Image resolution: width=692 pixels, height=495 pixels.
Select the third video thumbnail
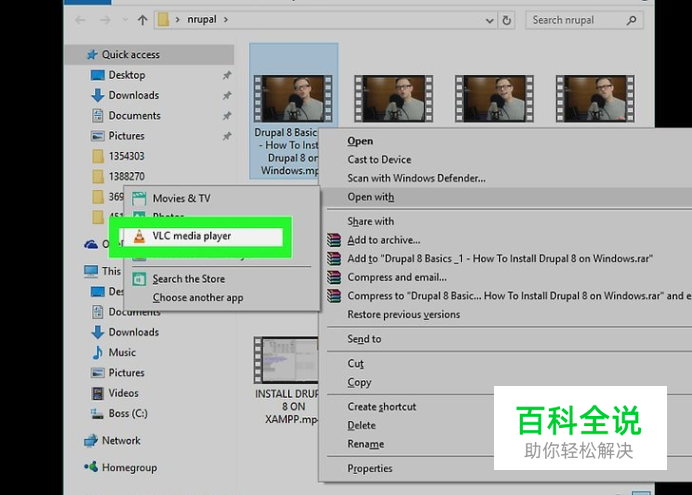[494, 98]
